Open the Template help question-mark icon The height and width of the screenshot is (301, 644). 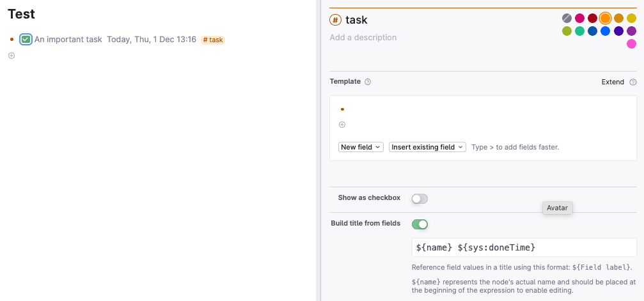pos(368,82)
